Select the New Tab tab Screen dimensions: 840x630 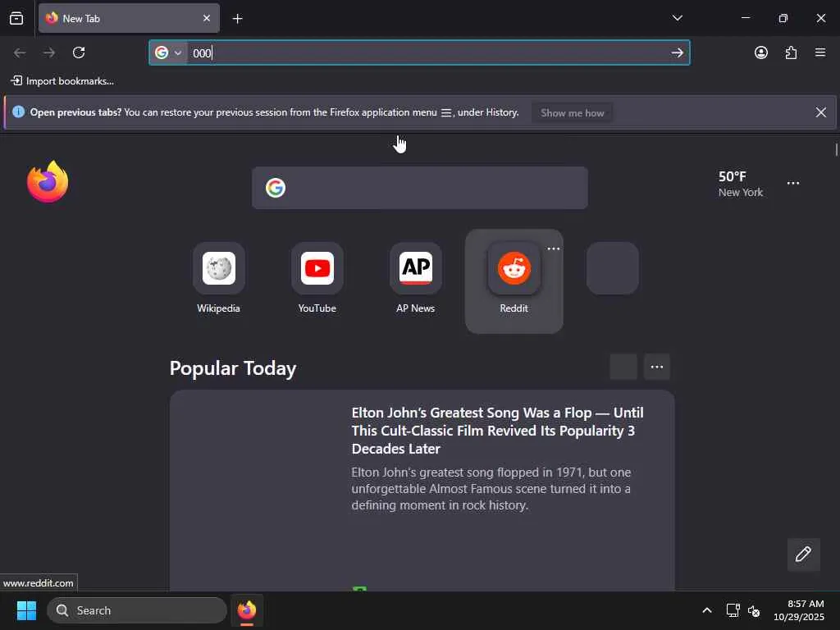pos(129,18)
